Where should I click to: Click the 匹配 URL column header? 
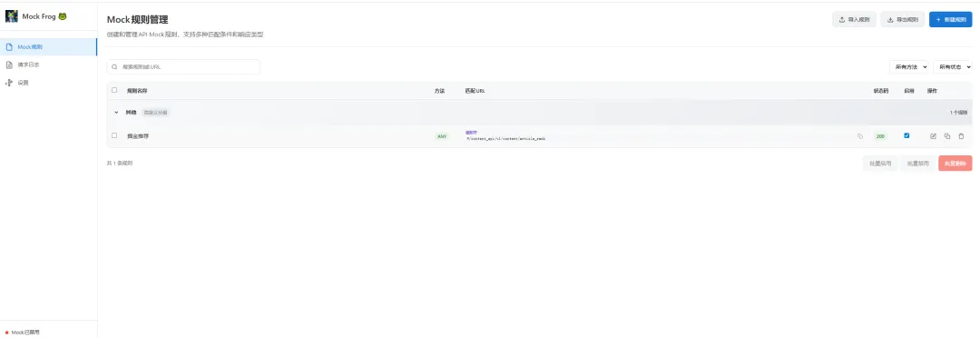pos(475,91)
